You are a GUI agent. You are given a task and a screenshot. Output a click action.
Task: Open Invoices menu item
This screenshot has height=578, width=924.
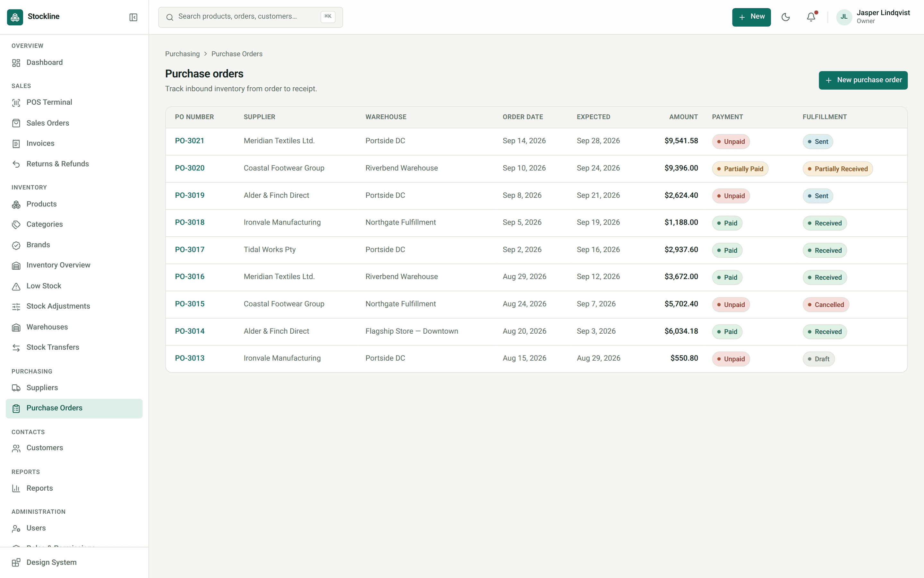74,144
